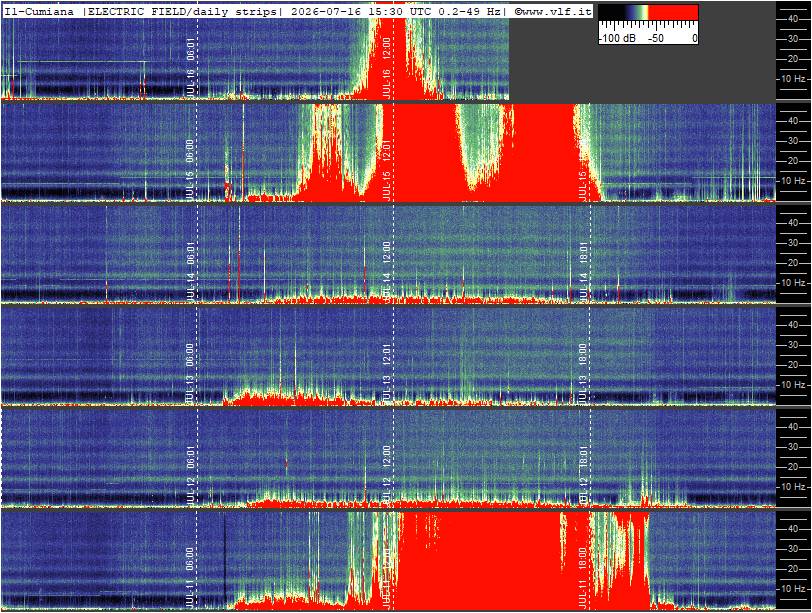This screenshot has width=812, height=613.
Task: Click the JUL 16 12:00 time marker
Action: pos(386,67)
